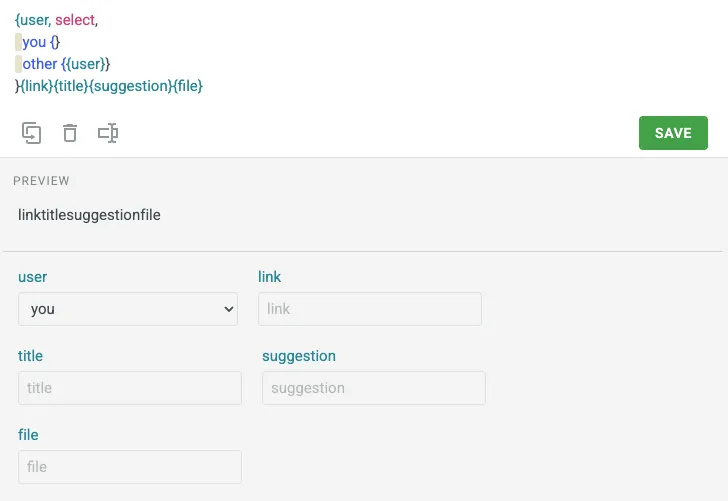Open the user dropdown showing "you"
The height and width of the screenshot is (501, 728).
tap(128, 309)
